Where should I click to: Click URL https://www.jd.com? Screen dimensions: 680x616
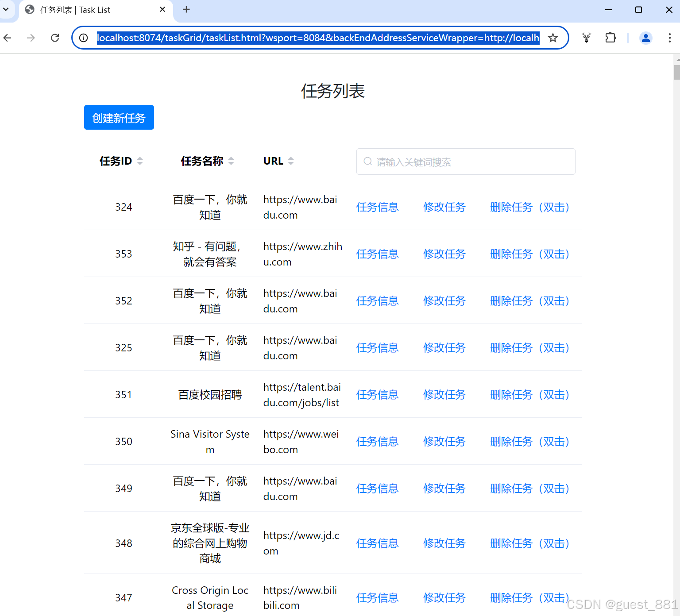point(301,543)
